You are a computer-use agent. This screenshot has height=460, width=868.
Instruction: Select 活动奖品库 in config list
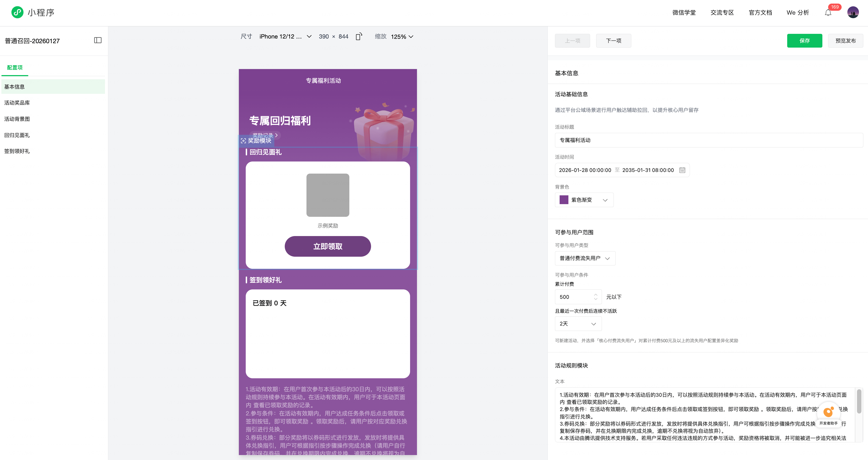point(17,103)
